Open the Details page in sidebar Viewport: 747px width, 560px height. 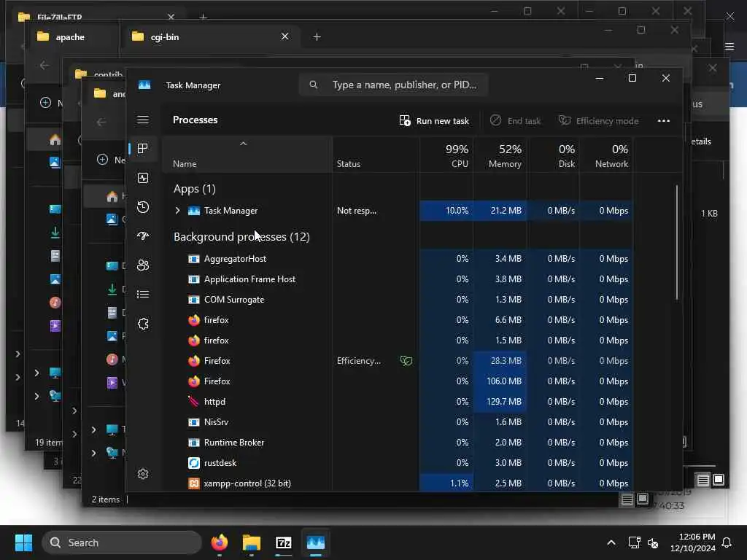(143, 295)
